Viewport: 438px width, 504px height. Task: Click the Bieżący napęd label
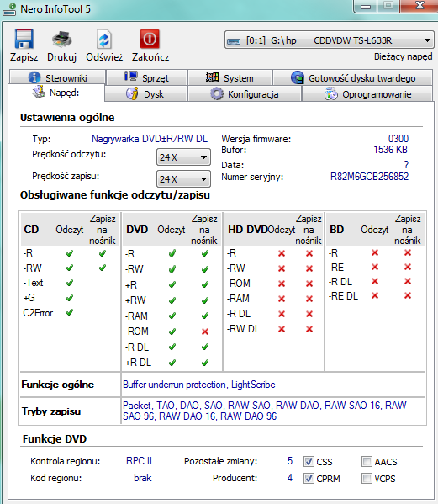click(x=403, y=56)
